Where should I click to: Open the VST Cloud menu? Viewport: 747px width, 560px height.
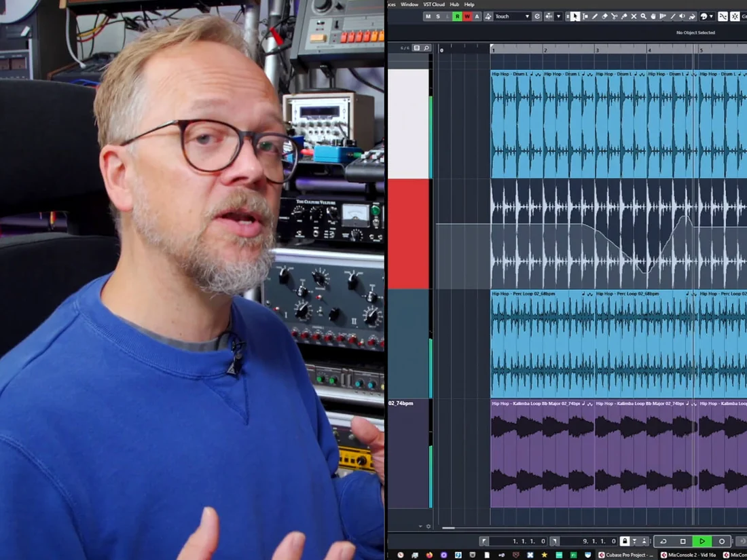point(434,4)
